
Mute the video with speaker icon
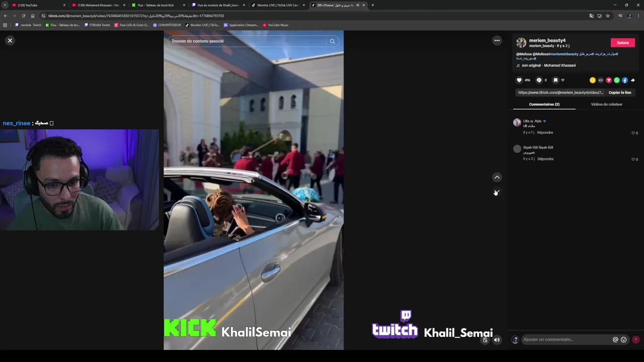[x=497, y=340]
